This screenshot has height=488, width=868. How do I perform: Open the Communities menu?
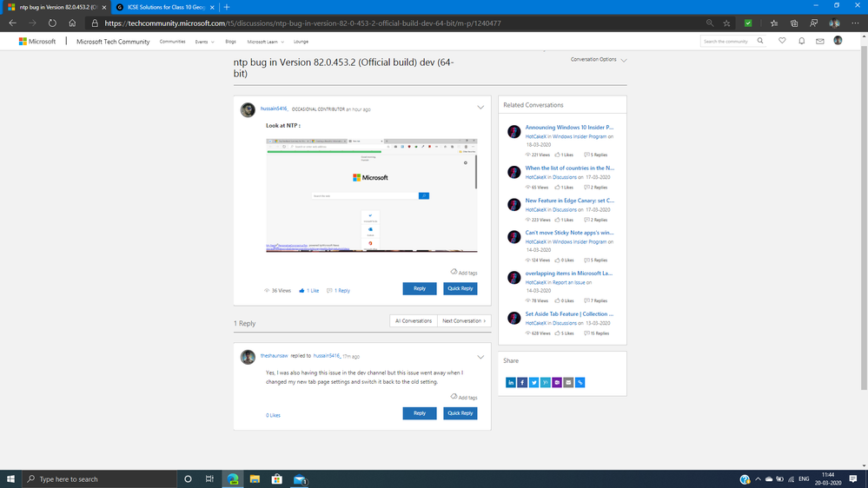(x=172, y=42)
